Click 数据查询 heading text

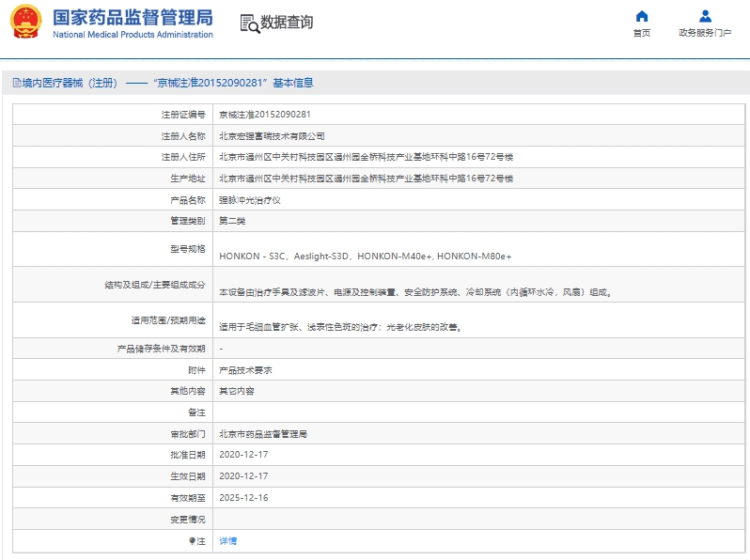point(287,22)
